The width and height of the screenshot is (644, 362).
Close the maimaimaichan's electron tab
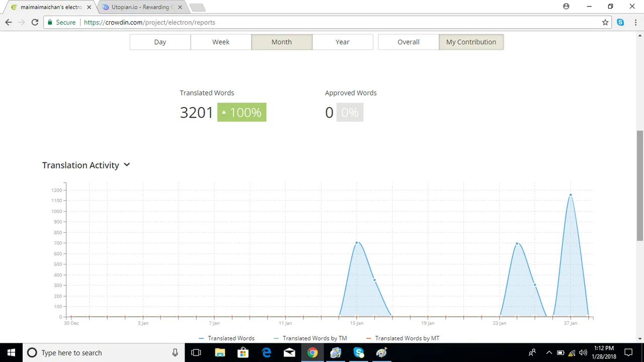(x=89, y=7)
